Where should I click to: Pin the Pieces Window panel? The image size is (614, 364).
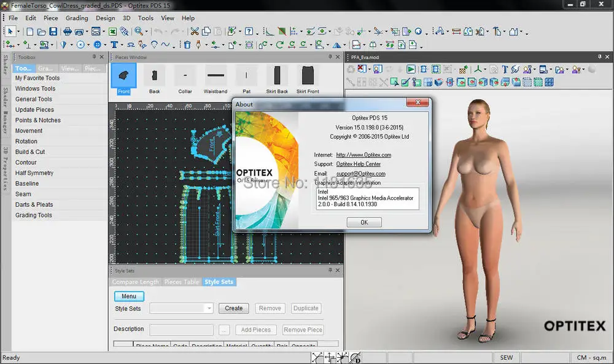(x=330, y=57)
